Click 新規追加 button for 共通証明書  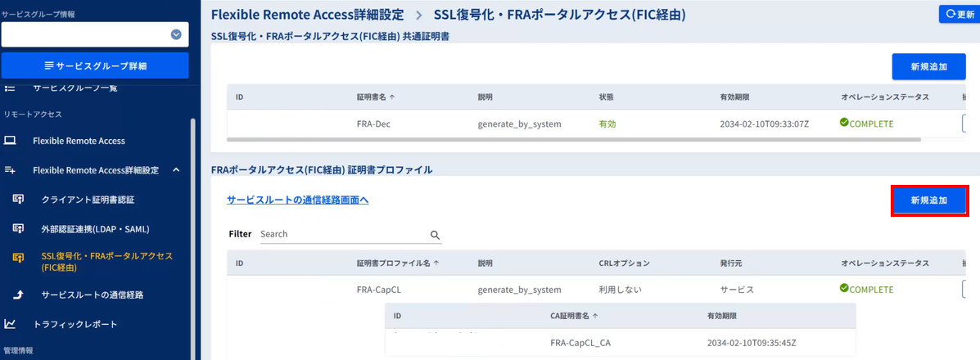[x=928, y=66]
